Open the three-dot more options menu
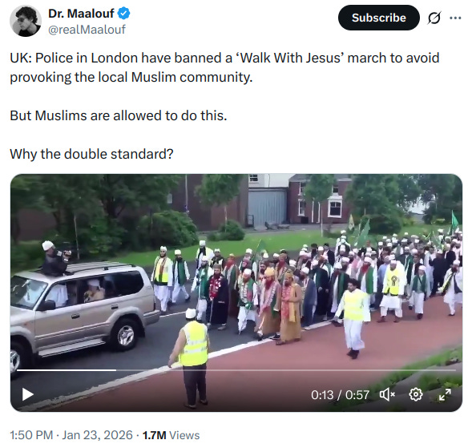Image resolution: width=476 pixels, height=448 pixels. pyautogui.click(x=455, y=18)
